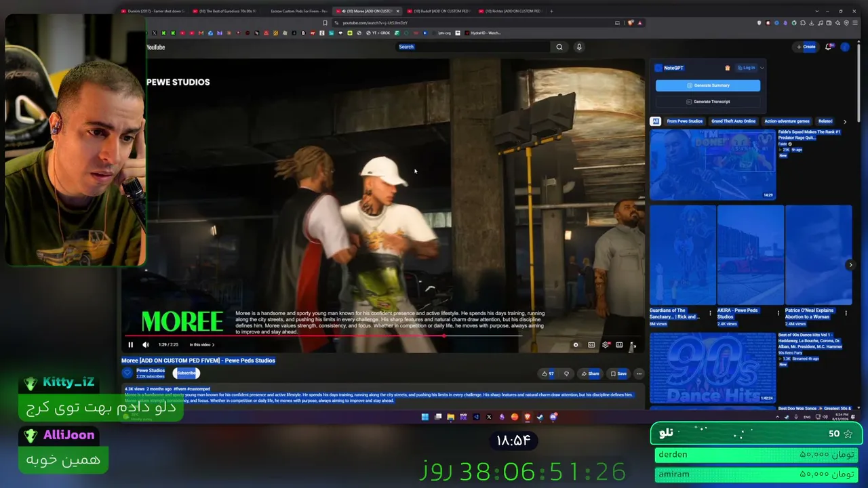Viewport: 868px width, 488px height.
Task: Save the video to a playlist
Action: [618, 373]
